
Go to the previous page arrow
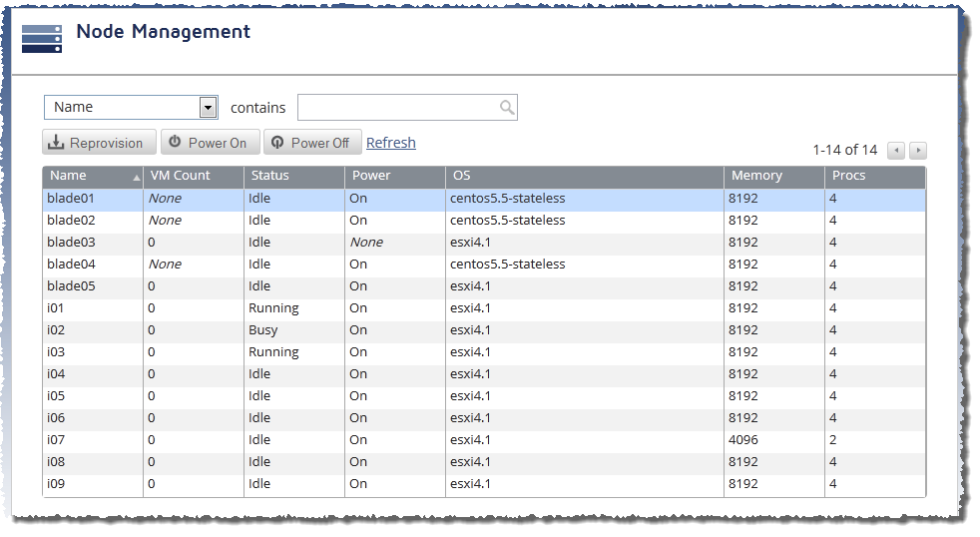[895, 150]
